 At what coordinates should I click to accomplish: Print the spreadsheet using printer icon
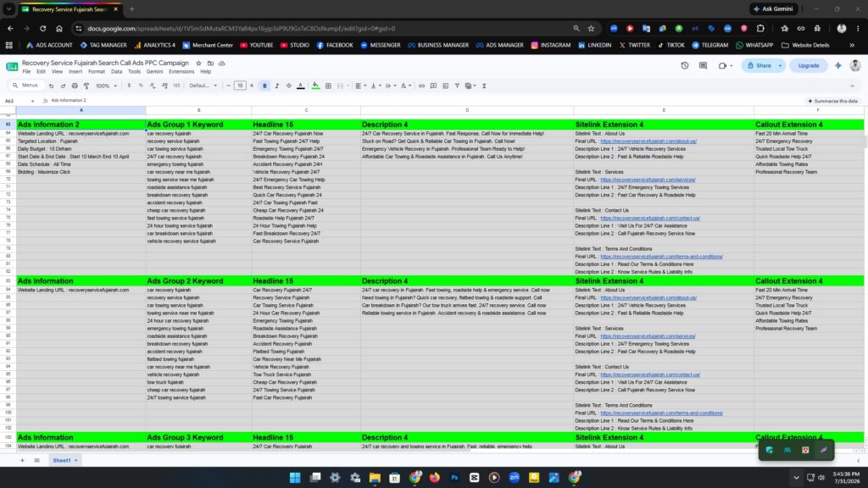point(75,86)
